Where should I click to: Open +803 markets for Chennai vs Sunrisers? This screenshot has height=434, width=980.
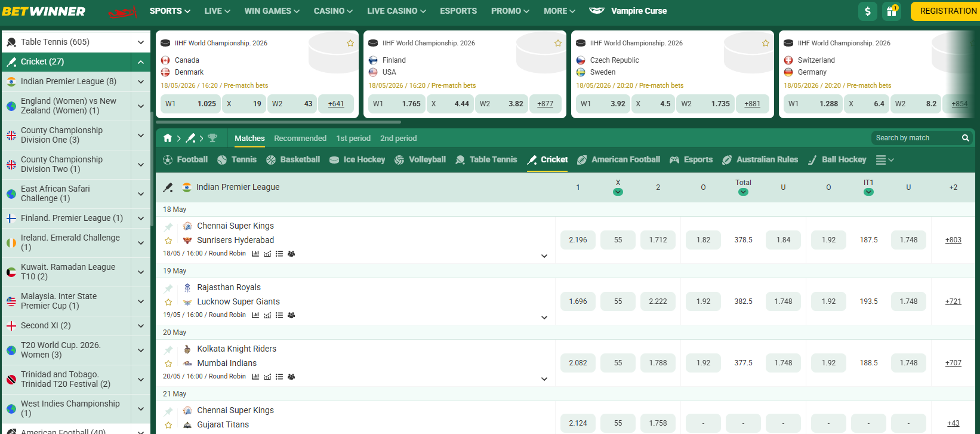(953, 240)
